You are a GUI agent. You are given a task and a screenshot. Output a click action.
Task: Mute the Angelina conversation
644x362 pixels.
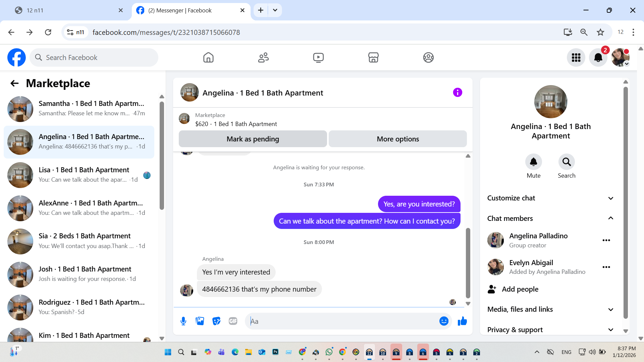(533, 162)
